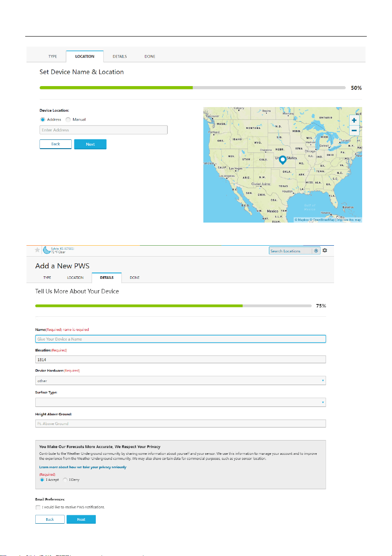Focus the Ft. Above Ground field
Viewport: 392px width, 556px height.
point(181,424)
